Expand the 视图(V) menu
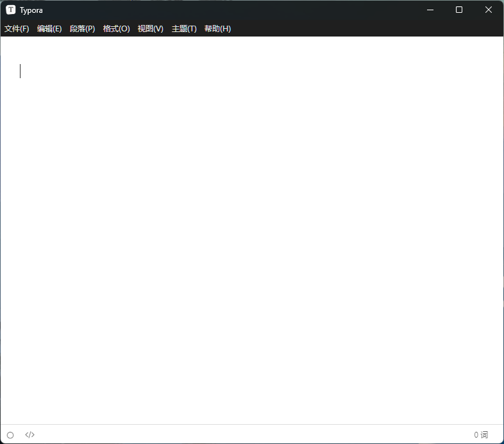This screenshot has height=444, width=504. tap(150, 29)
